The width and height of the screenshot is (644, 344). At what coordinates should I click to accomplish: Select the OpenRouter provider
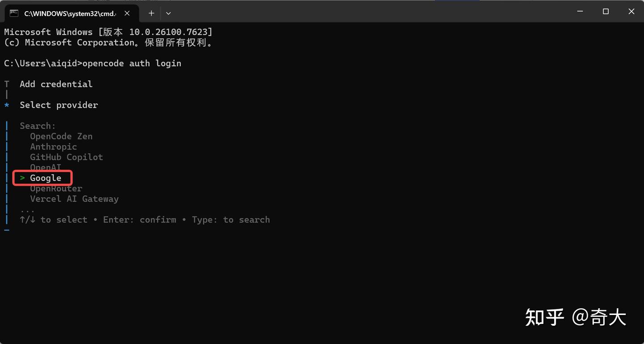tap(56, 188)
